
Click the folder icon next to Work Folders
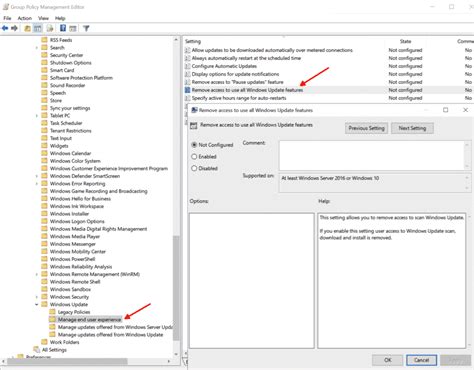[x=44, y=342]
